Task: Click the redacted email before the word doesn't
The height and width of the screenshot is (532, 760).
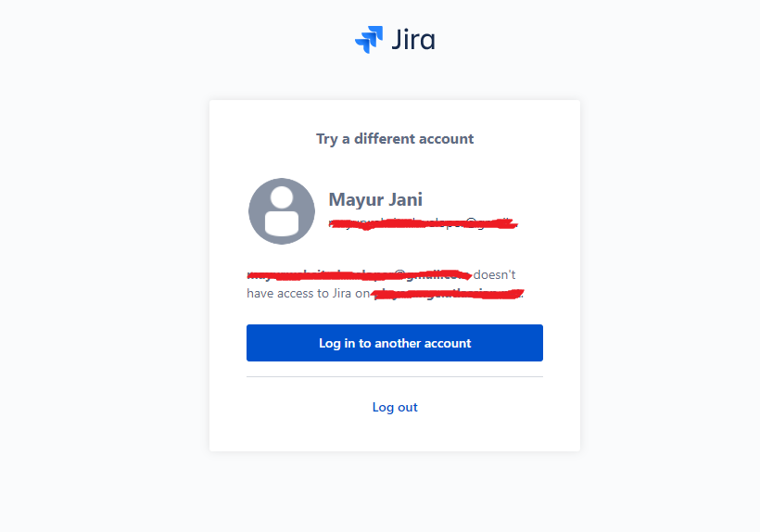Action: coord(360,275)
